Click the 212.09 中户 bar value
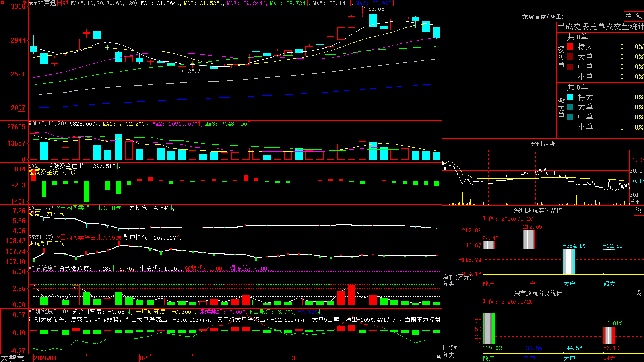Screen dimensions: 644x362 pos(533,227)
